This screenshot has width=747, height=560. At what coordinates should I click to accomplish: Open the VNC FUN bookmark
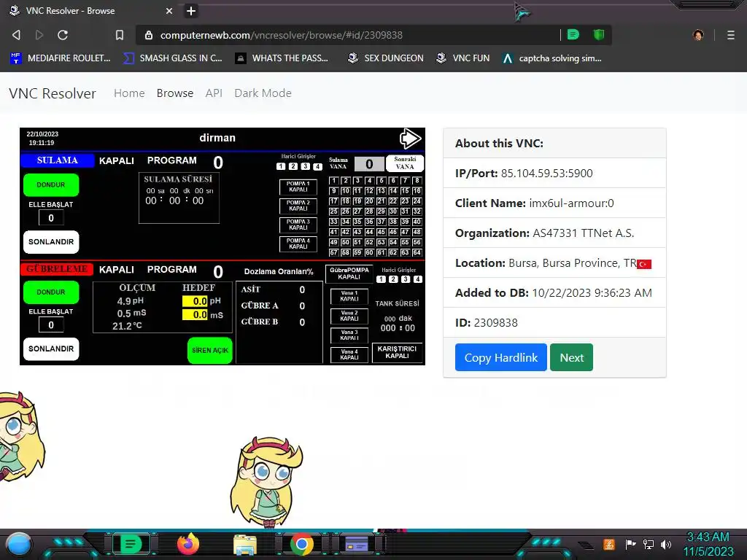(463, 58)
